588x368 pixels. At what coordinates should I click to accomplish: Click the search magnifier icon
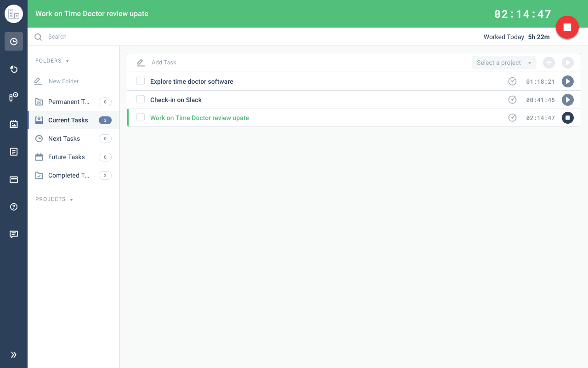point(39,37)
